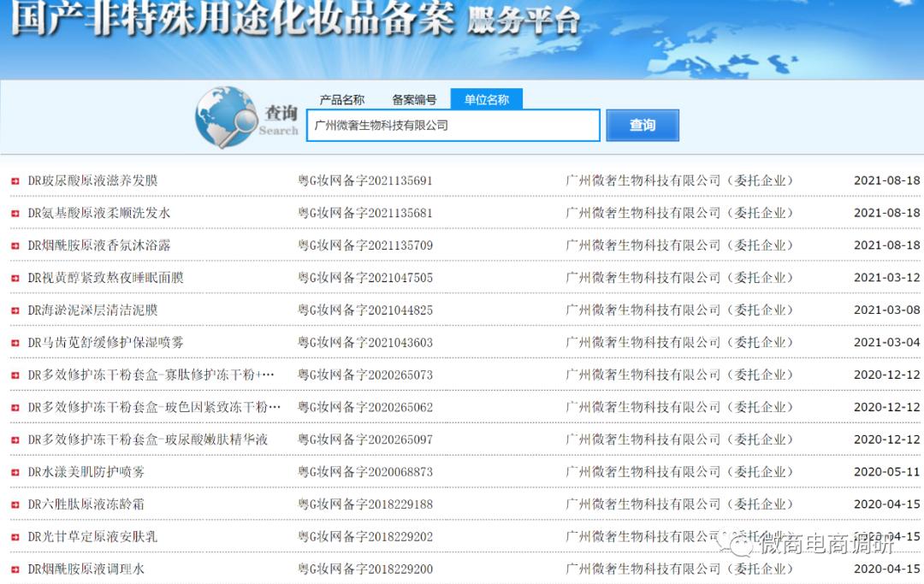Switch to the 产品名称 search tab
This screenshot has width=924, height=584.
[341, 99]
